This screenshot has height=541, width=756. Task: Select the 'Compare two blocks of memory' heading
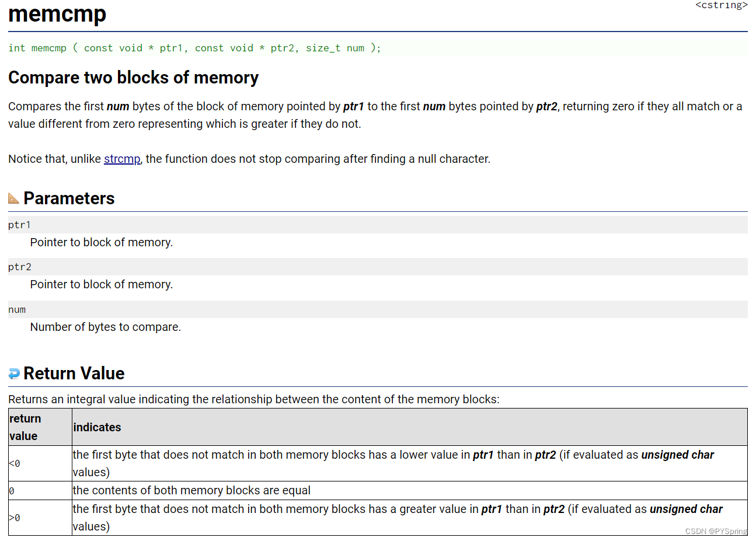(x=134, y=78)
